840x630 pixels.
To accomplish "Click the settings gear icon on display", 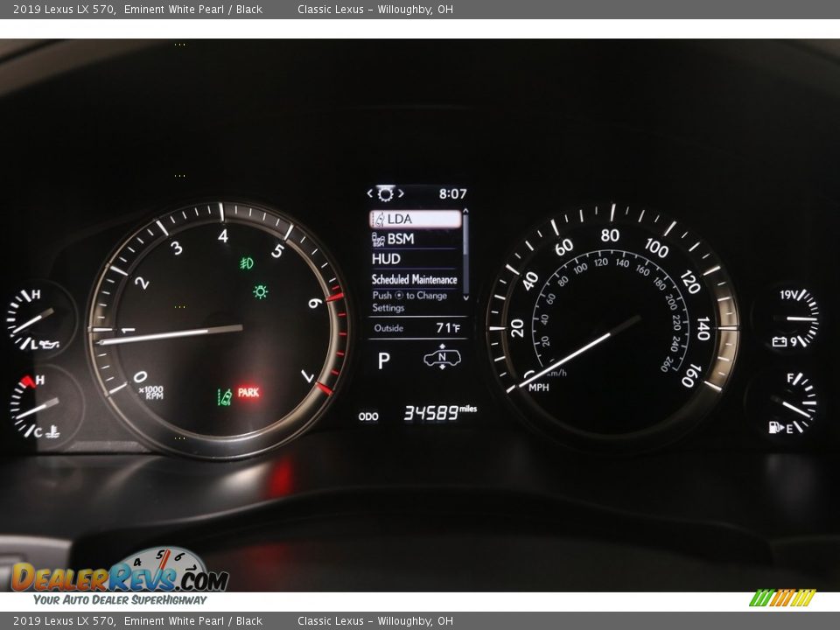I will coord(385,193).
